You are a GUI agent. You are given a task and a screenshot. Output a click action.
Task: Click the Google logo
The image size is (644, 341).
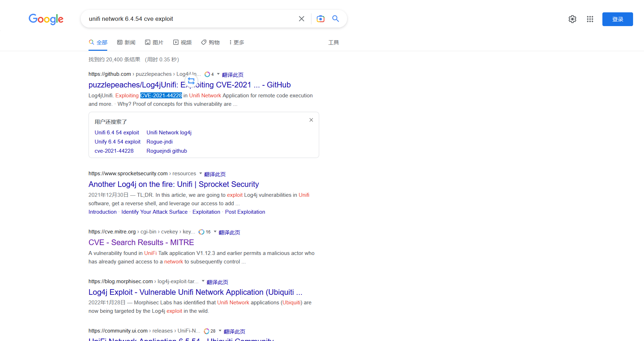click(x=46, y=19)
